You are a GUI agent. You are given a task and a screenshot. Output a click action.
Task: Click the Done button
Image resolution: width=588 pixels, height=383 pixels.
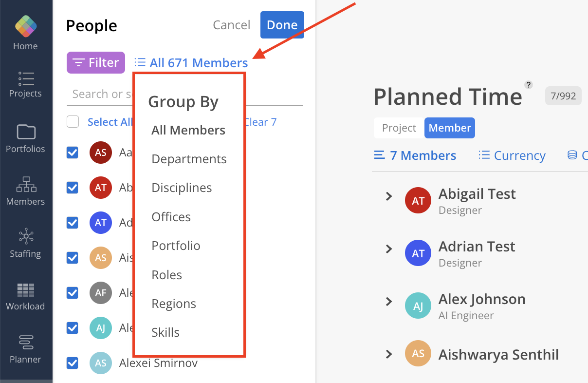pos(282,25)
